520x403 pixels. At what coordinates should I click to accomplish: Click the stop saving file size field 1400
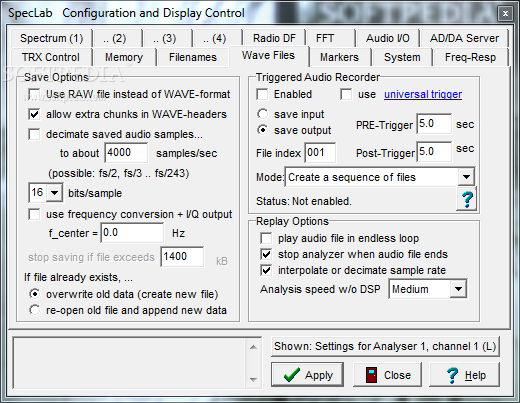pyautogui.click(x=182, y=257)
